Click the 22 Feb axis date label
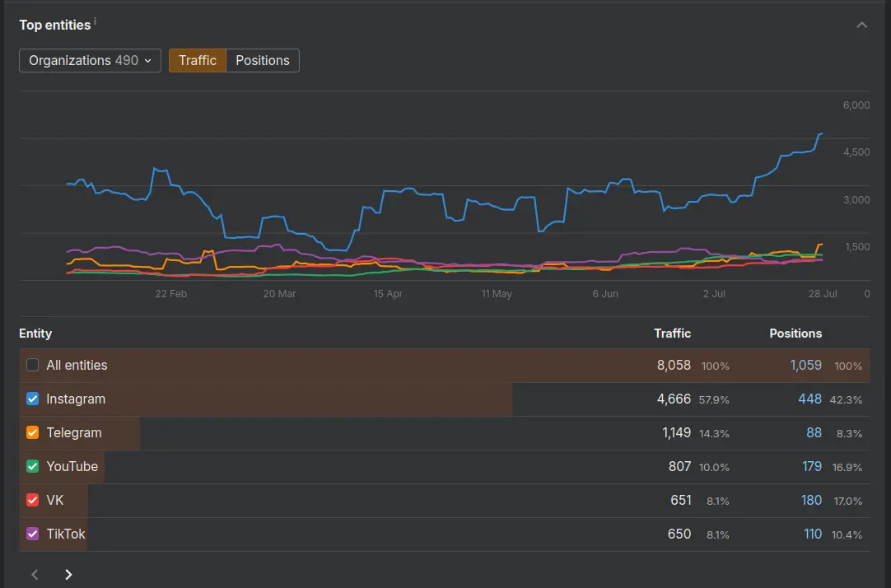The image size is (891, 588). (171, 294)
